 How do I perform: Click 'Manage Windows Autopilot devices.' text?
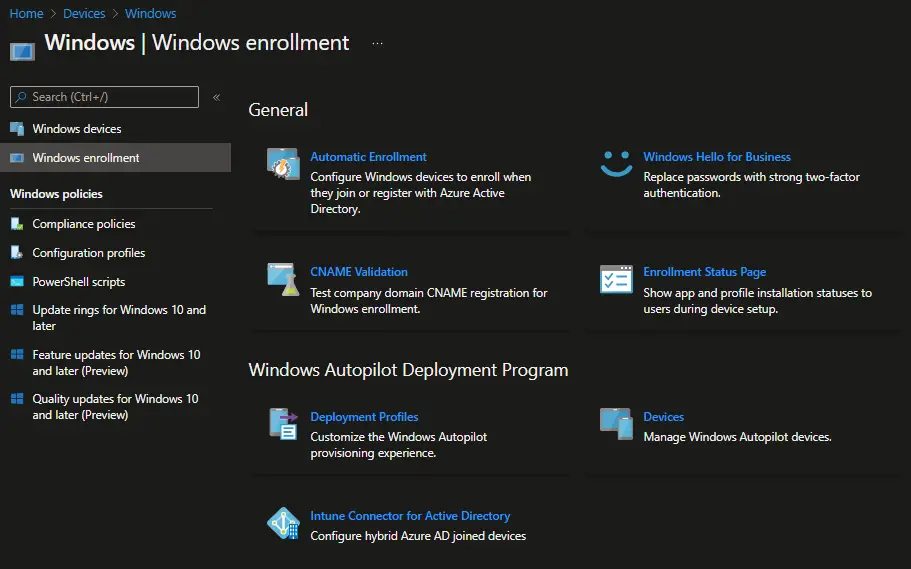(x=737, y=437)
